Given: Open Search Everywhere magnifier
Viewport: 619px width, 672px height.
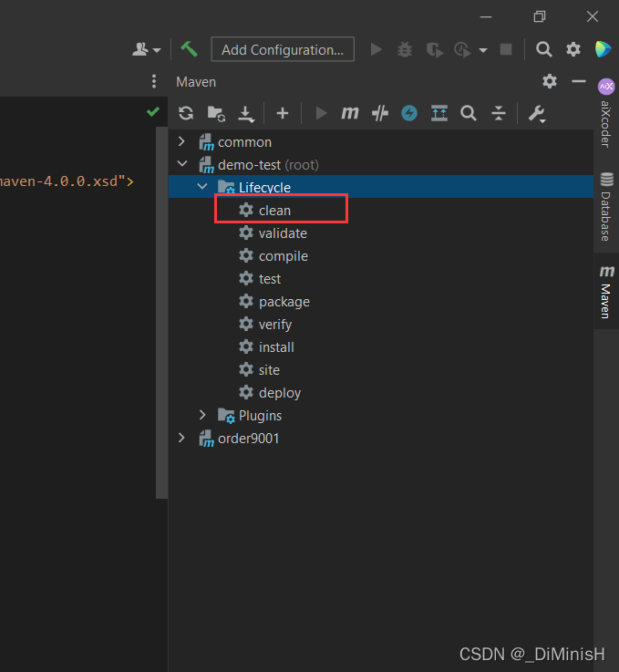Looking at the screenshot, I should 543,49.
